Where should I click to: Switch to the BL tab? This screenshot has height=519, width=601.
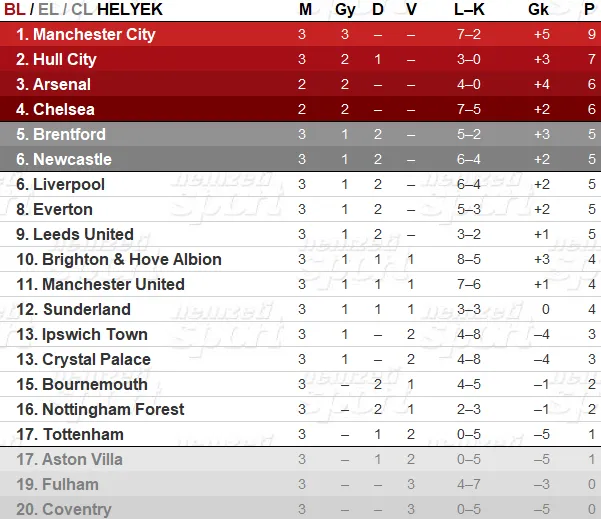tap(15, 9)
